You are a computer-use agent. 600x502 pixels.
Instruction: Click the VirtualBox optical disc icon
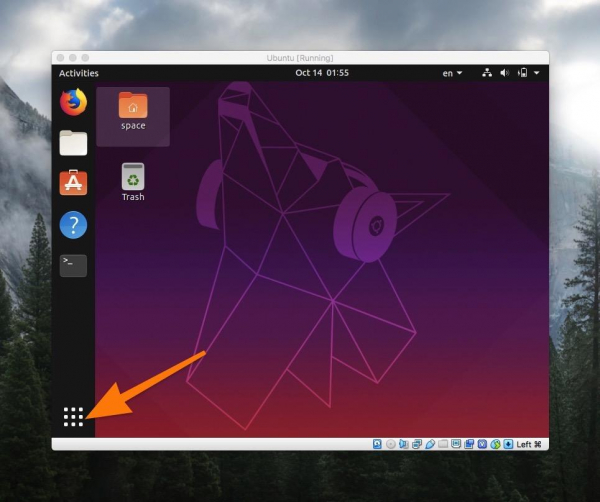pos(390,444)
